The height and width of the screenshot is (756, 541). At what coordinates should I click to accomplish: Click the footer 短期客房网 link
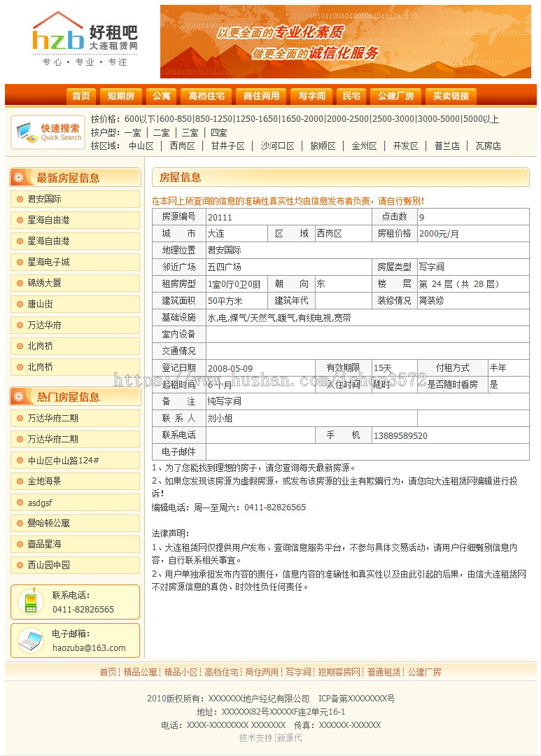(339, 672)
